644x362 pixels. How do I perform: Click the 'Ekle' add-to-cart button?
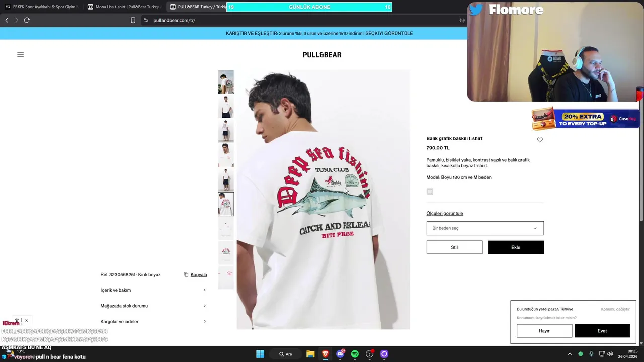[x=516, y=247]
